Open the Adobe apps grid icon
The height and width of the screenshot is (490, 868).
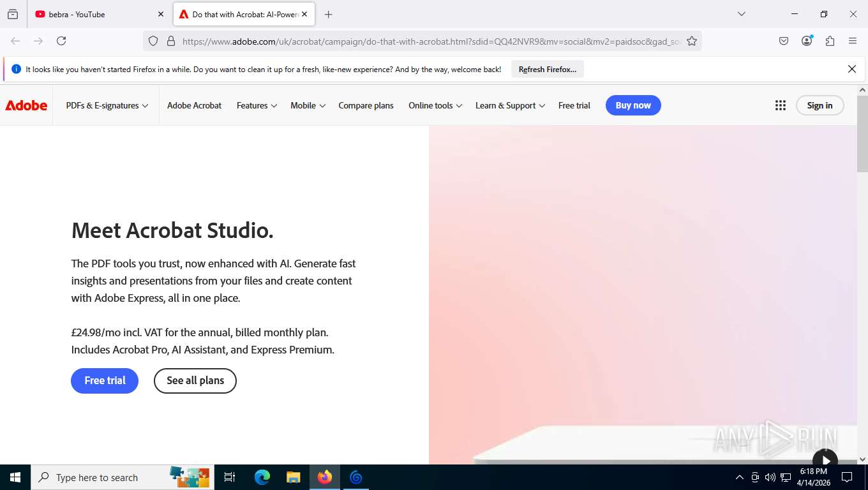tap(780, 105)
